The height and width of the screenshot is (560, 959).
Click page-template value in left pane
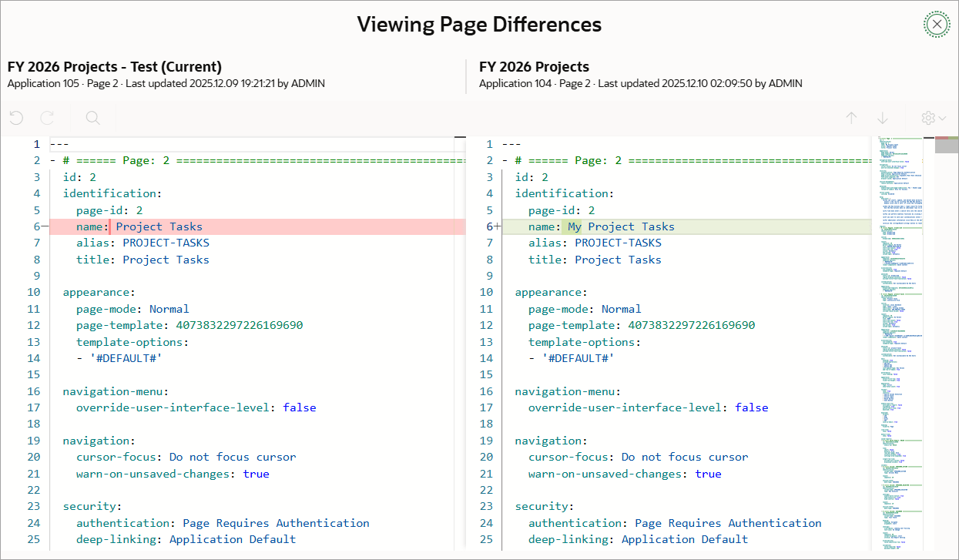click(x=240, y=325)
